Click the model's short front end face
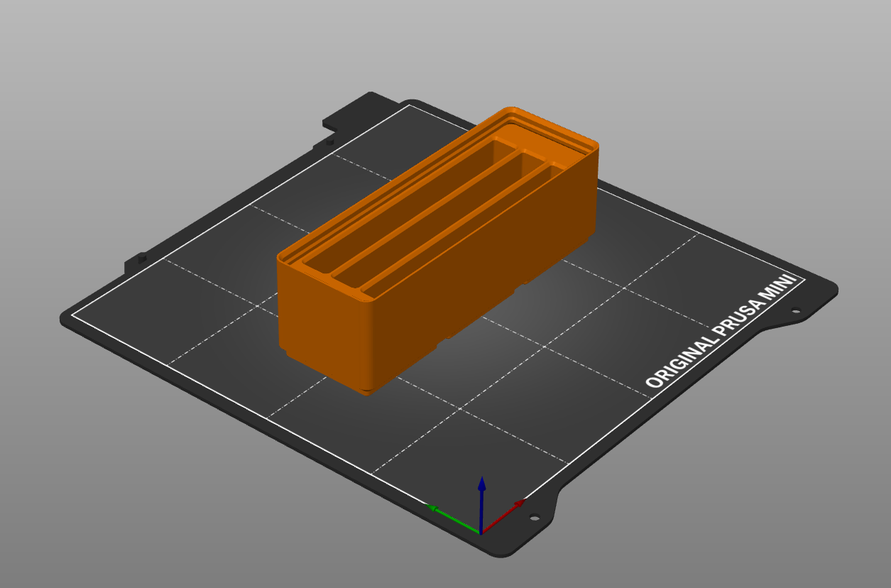Viewport: 891px width, 588px height. tap(323, 323)
